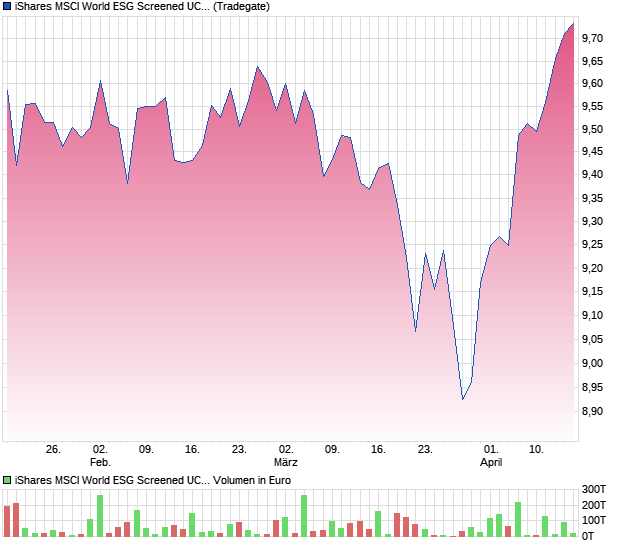Click the 9,65 price axis label

point(592,61)
